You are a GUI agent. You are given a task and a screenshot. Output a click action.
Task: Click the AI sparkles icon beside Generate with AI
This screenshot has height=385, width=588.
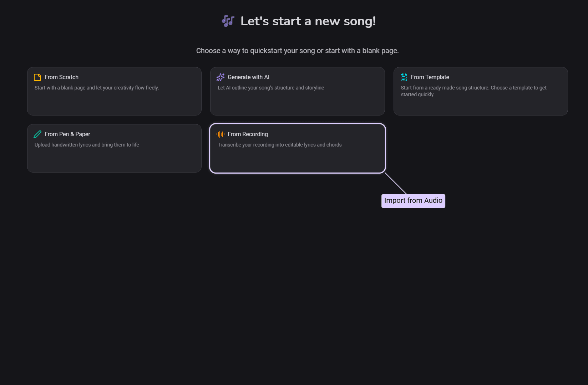point(220,77)
